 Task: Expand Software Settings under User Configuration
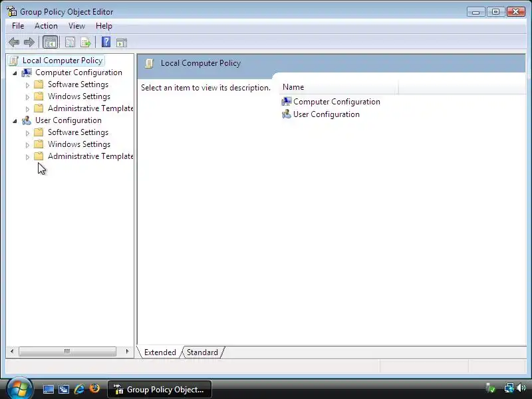[x=27, y=133]
